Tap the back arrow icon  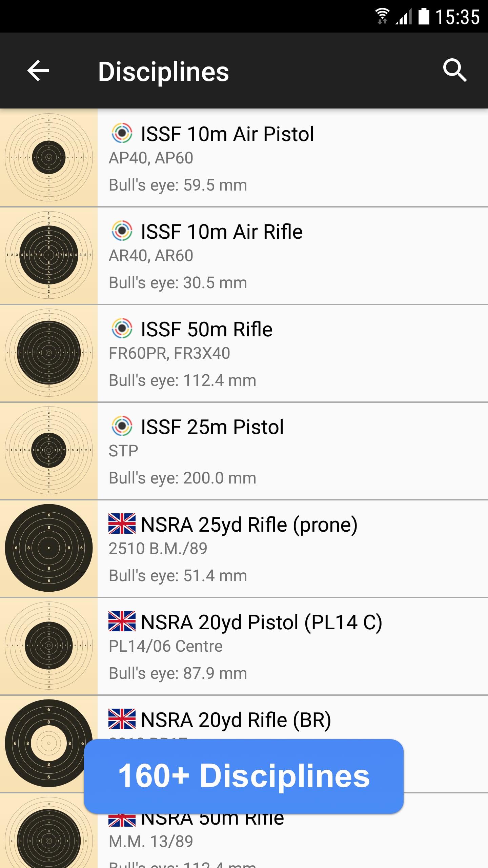(x=38, y=71)
